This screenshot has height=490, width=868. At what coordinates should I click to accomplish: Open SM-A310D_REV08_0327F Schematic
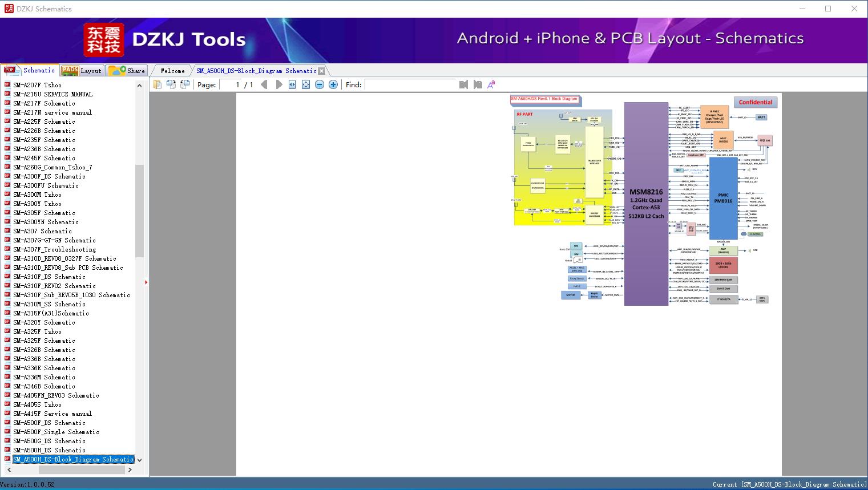64,258
